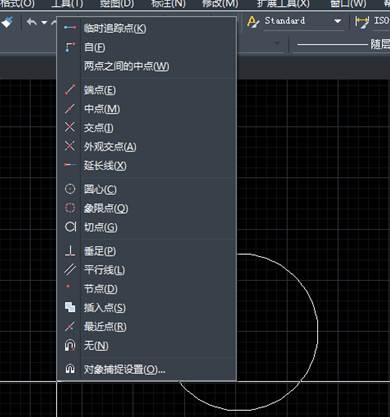Select the 插入点(S) label text

[x=105, y=307]
